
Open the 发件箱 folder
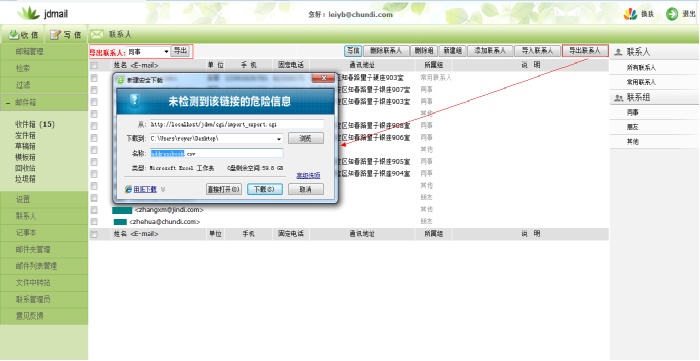25,135
